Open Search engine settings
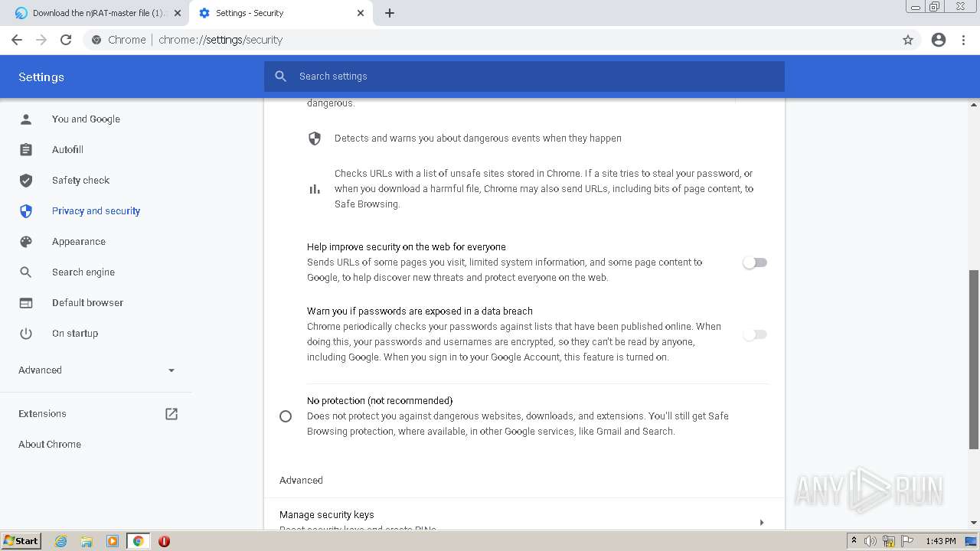Image resolution: width=980 pixels, height=551 pixels. 83,272
